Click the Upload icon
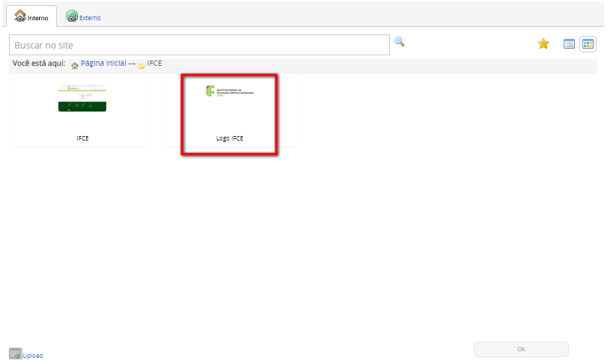607x364 pixels. coord(15,354)
